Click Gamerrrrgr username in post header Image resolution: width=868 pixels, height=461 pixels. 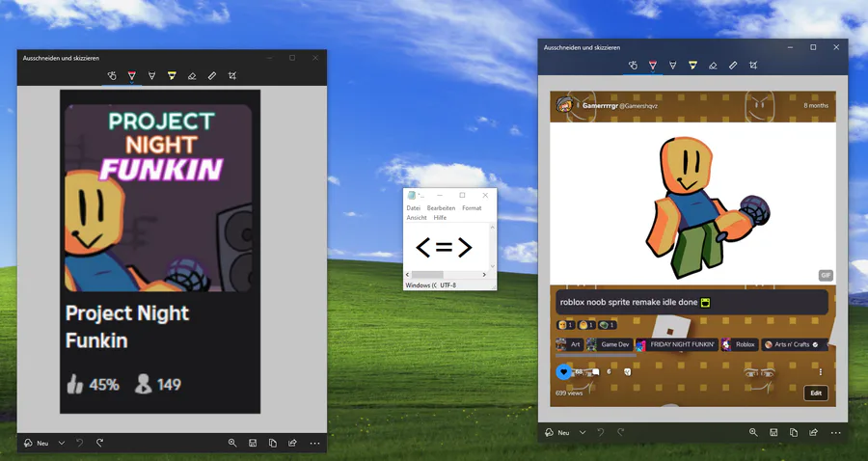[x=600, y=105]
